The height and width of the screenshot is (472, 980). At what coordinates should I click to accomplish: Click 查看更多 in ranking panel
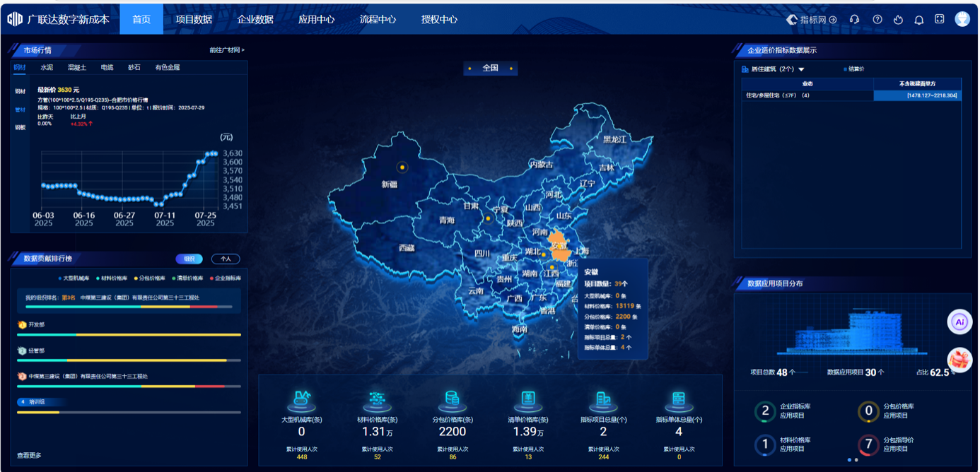pos(29,455)
